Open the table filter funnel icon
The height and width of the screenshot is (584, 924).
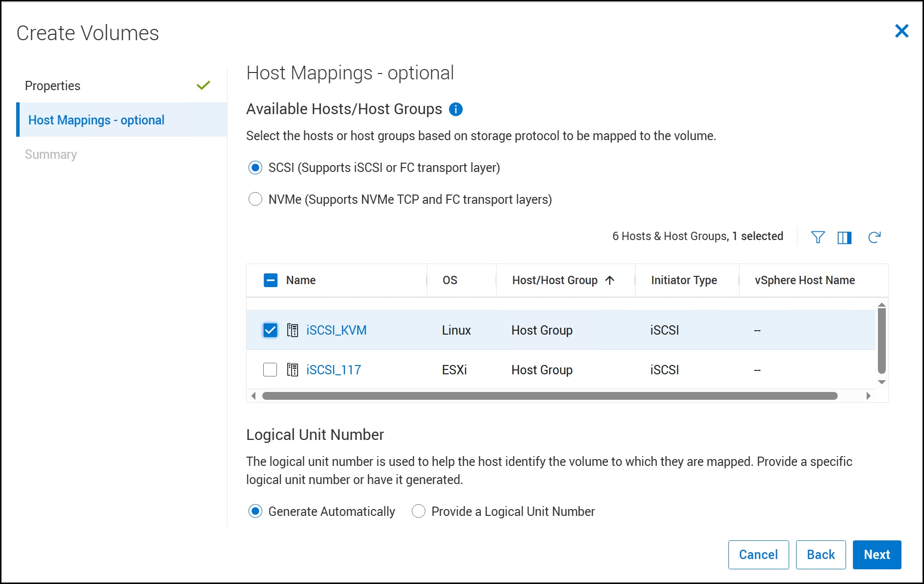[818, 237]
